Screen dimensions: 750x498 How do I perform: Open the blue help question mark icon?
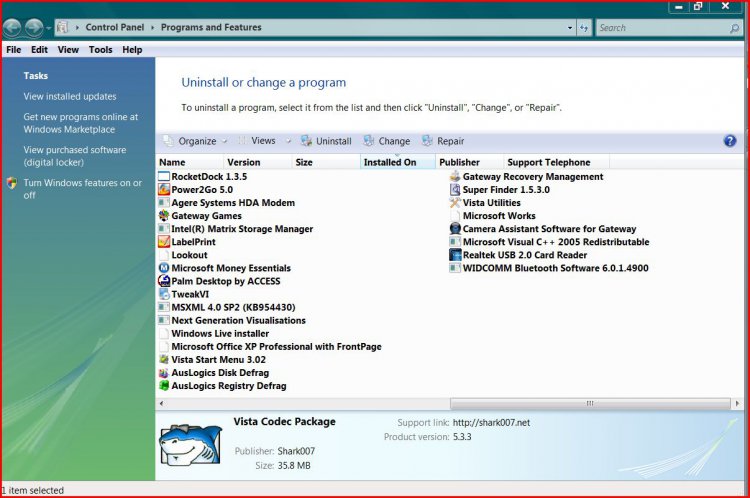pos(730,141)
